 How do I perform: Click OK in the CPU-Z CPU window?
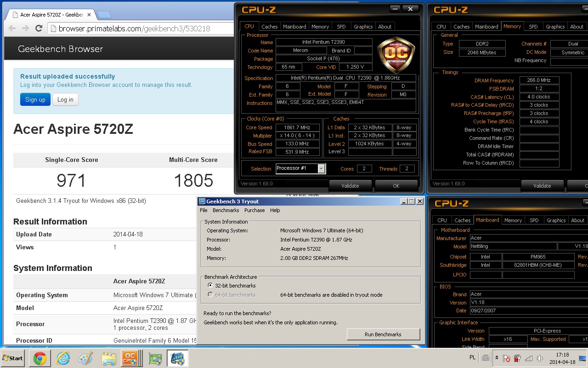[396, 186]
